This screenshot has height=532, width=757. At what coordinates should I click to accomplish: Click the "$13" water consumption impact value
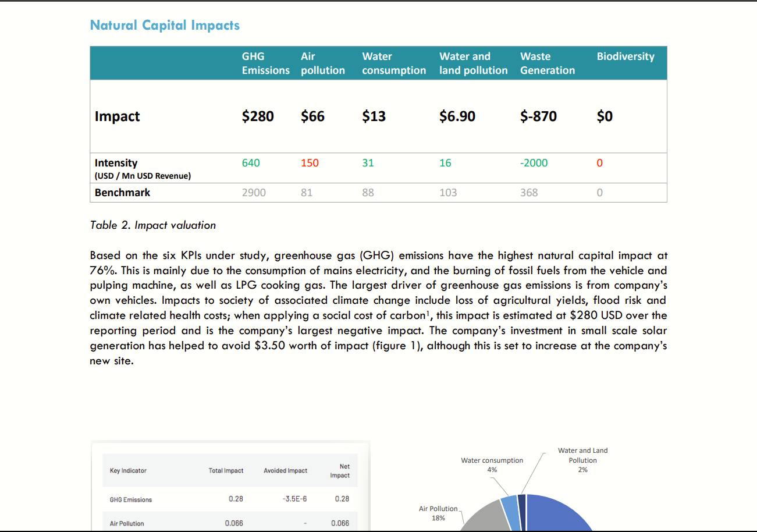pos(374,116)
